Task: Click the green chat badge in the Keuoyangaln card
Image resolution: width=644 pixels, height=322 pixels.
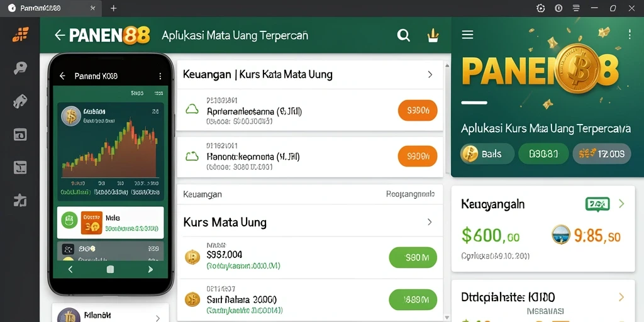Action: point(597,204)
